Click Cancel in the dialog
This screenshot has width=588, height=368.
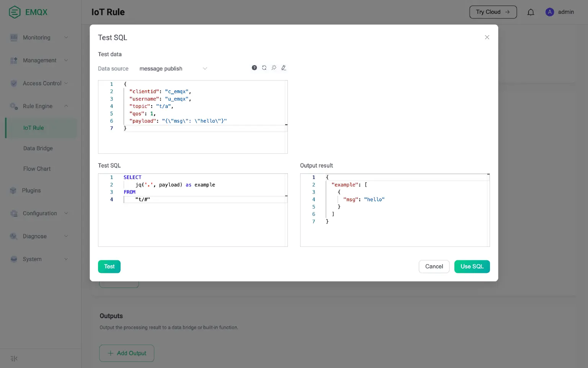point(434,266)
